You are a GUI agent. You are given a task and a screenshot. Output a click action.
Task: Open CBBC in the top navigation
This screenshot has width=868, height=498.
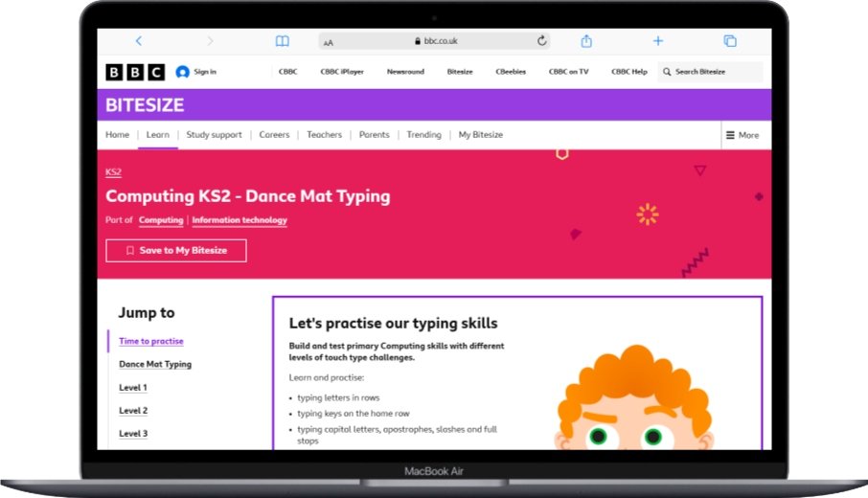click(287, 72)
